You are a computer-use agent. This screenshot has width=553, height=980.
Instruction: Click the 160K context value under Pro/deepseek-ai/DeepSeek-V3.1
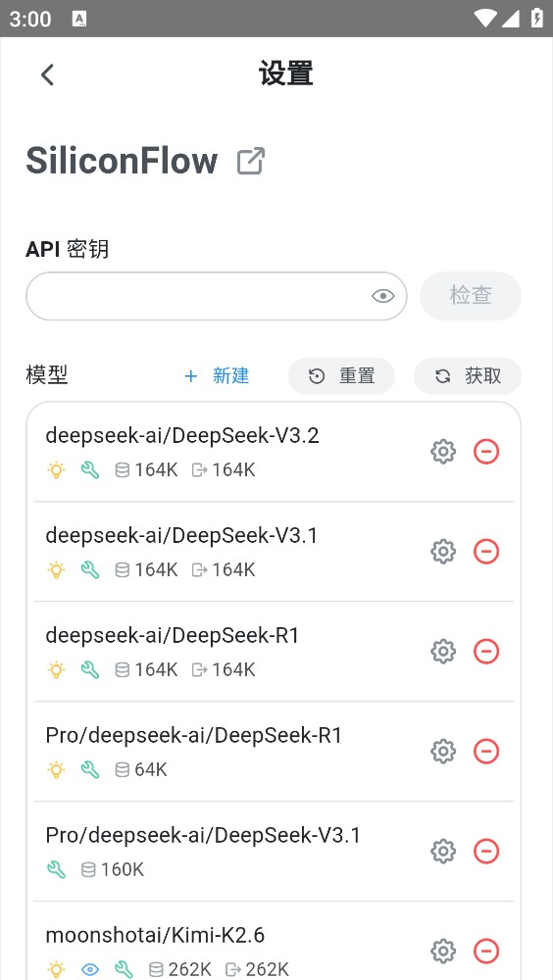tap(123, 869)
